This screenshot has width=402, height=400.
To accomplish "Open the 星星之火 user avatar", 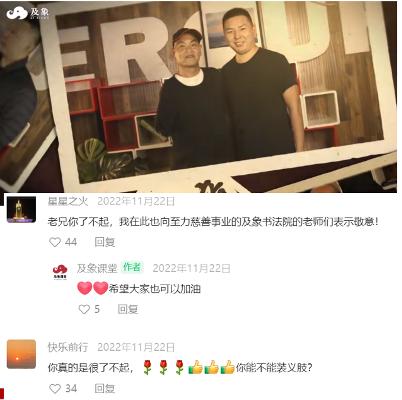I will (21, 209).
